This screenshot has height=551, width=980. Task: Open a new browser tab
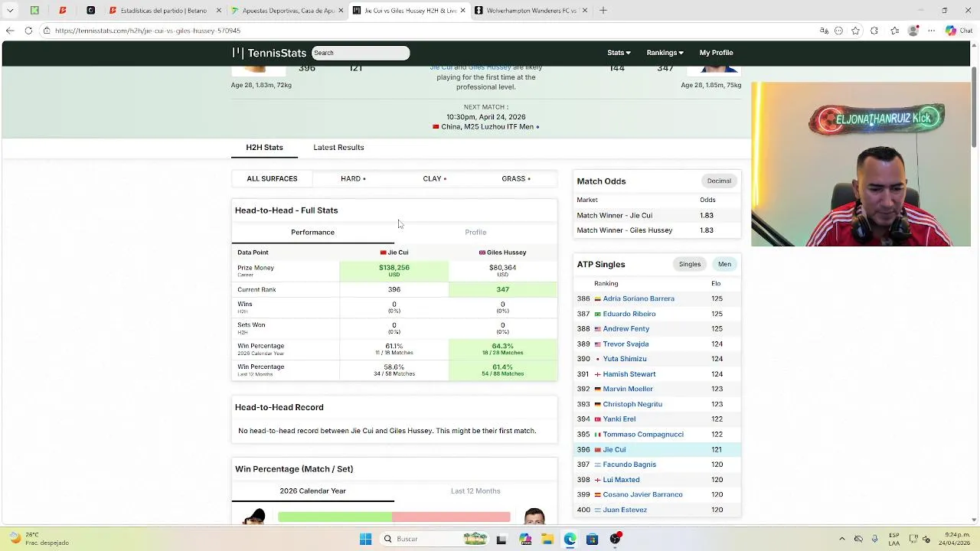[x=603, y=11]
